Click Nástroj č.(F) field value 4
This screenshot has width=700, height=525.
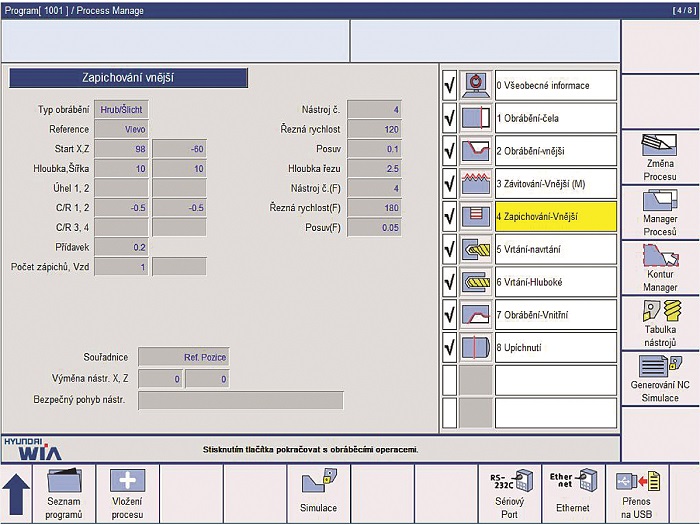[x=375, y=188]
